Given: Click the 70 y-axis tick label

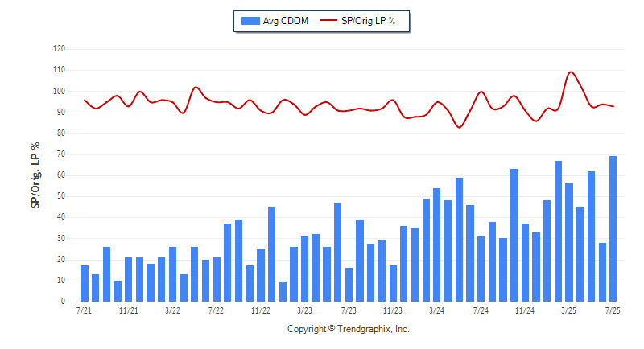Looking at the screenshot, I should pyautogui.click(x=61, y=154).
